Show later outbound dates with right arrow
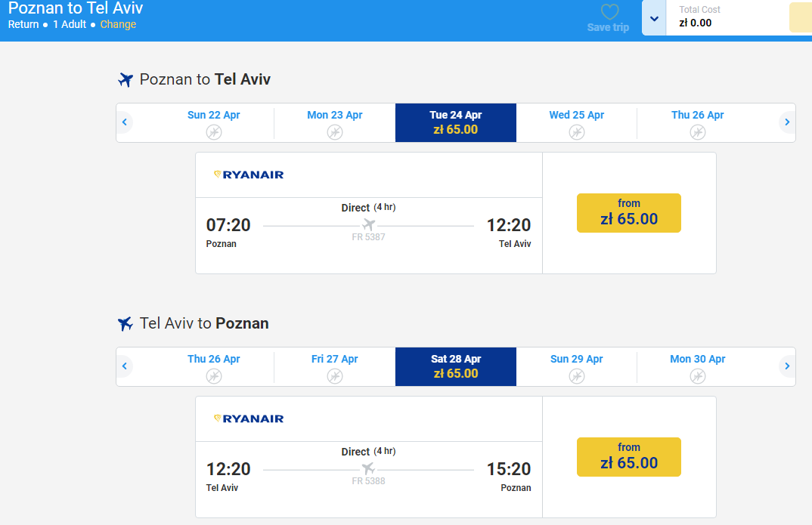Screen dimensions: 812x525 [x=786, y=122]
